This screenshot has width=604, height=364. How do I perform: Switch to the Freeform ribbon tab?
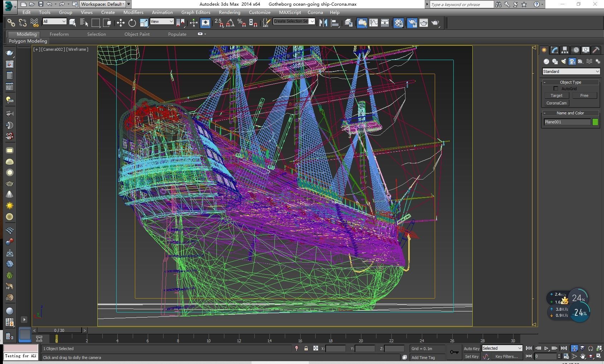59,34
